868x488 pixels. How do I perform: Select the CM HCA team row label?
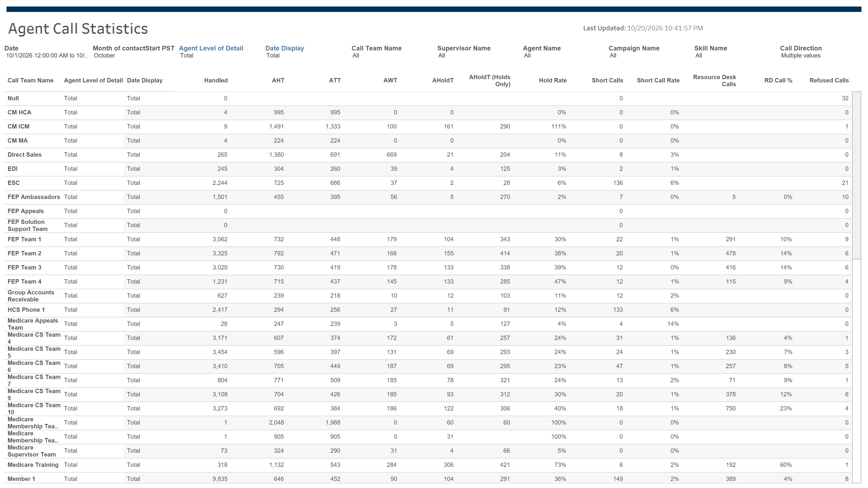click(x=19, y=113)
